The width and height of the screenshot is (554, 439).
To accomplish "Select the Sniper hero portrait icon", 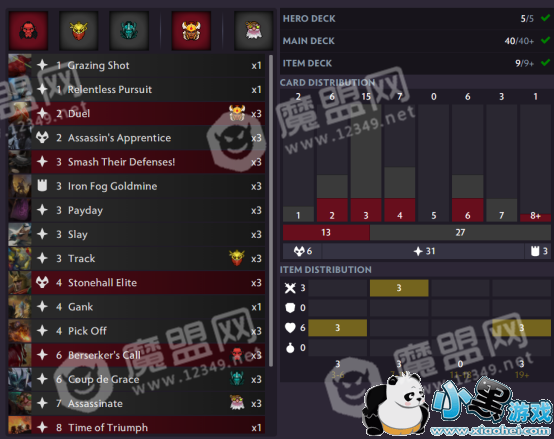I will coord(254,30).
